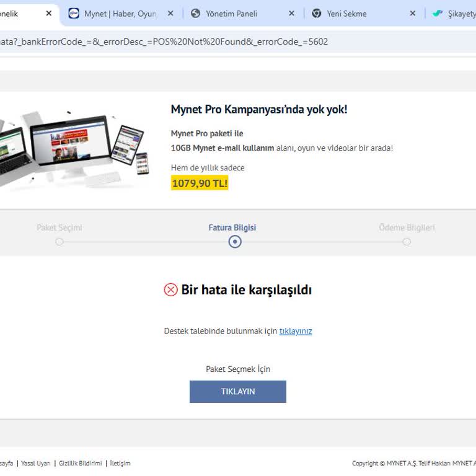Screen dimensions: 476x476
Task: Click the 'Hem de yıllık sadece' text
Action: [x=208, y=167]
